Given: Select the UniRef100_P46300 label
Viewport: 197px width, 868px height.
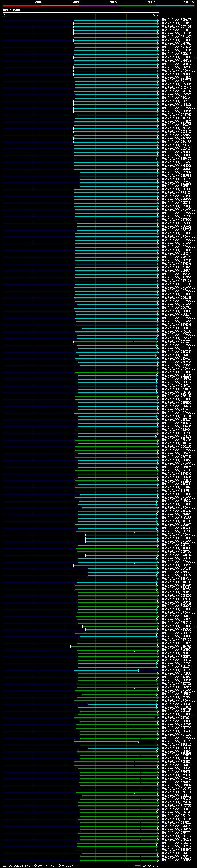Looking at the screenshot, I should 177,139.
